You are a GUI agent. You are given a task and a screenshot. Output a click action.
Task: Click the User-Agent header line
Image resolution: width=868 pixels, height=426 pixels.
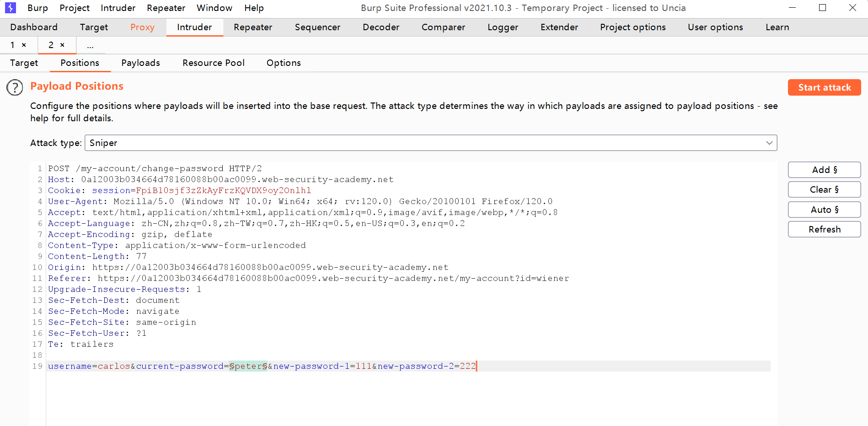click(x=300, y=201)
